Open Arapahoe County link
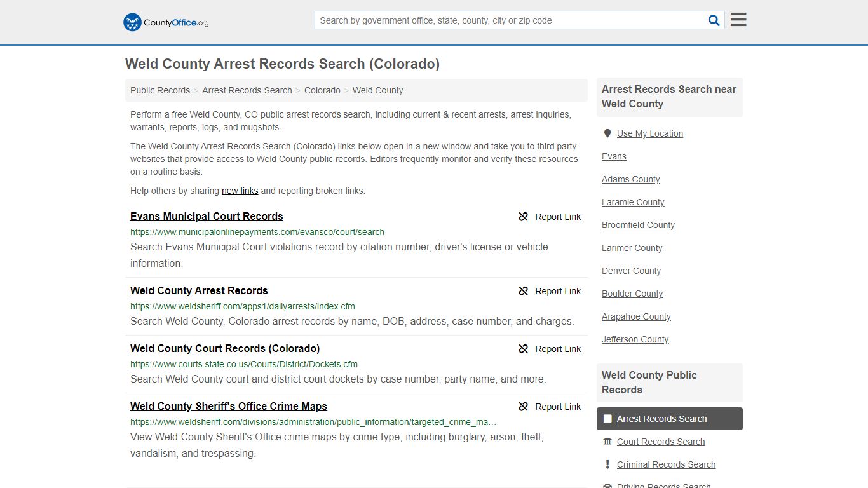This screenshot has width=868, height=488. pyautogui.click(x=636, y=316)
